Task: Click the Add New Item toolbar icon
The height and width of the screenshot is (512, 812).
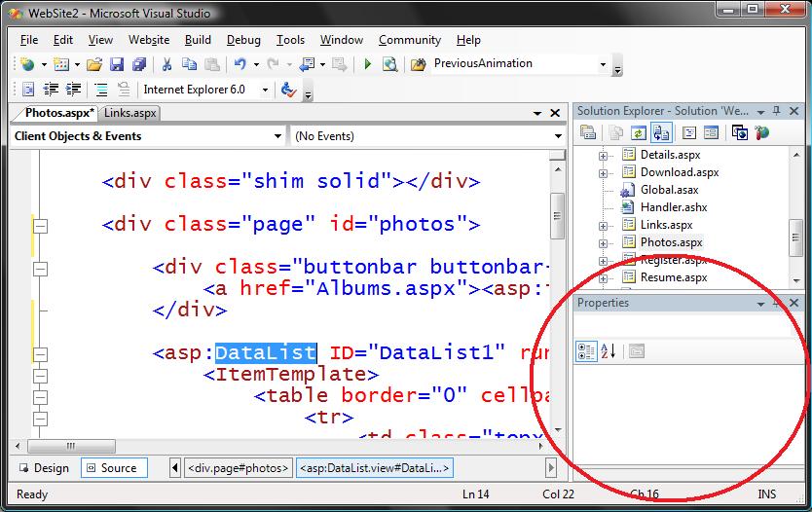Action: [x=61, y=64]
